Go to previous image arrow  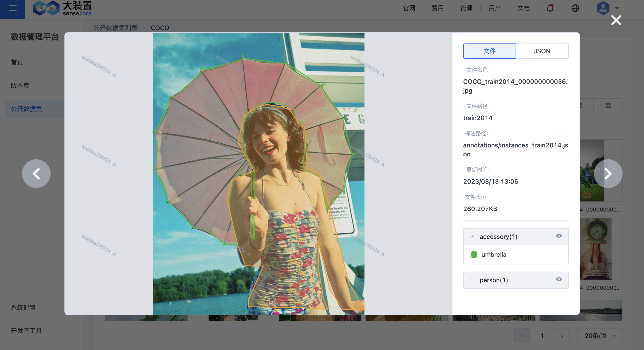click(36, 173)
